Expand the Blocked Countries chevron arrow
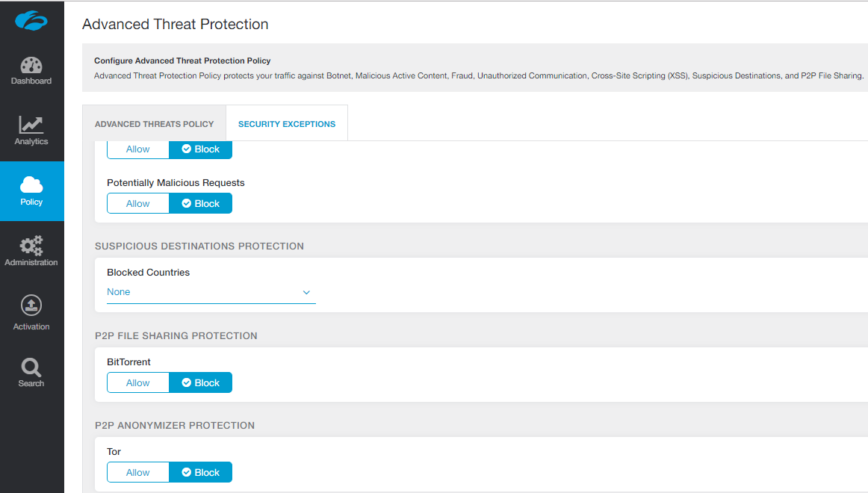 pos(306,292)
